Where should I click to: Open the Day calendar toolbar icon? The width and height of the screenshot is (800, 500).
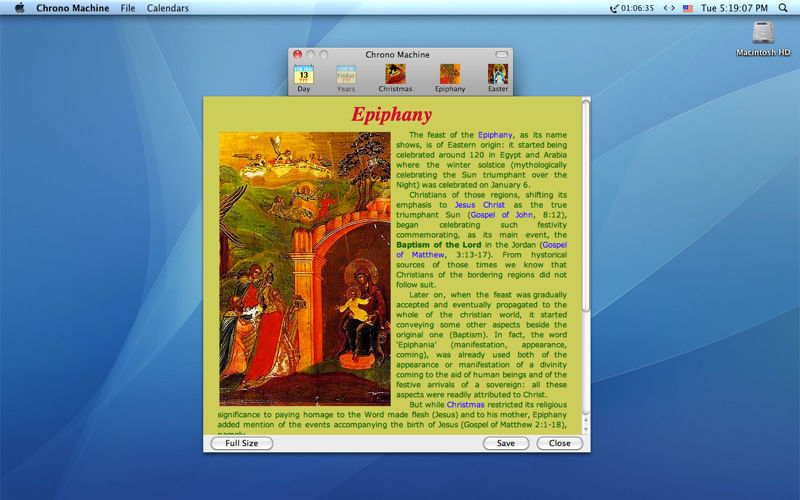tap(304, 78)
